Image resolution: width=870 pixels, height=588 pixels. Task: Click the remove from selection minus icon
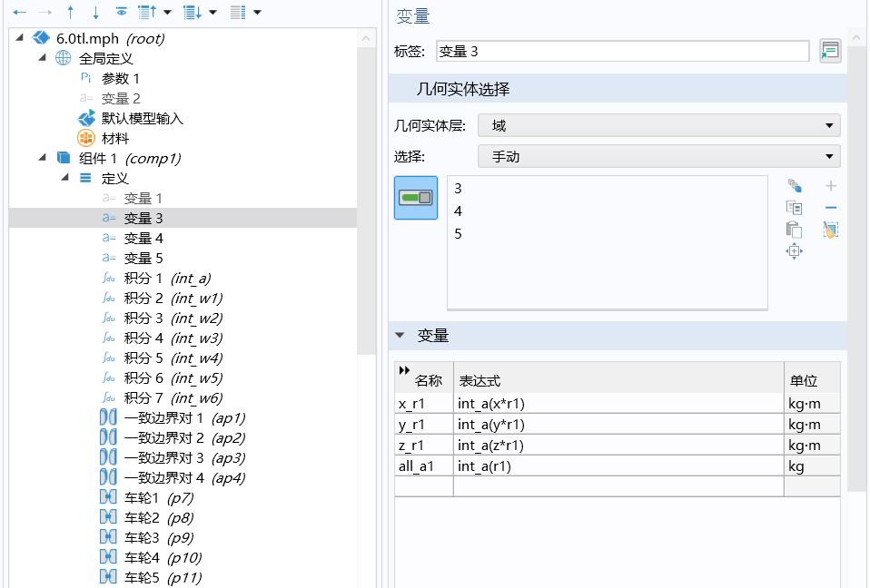coord(831,208)
